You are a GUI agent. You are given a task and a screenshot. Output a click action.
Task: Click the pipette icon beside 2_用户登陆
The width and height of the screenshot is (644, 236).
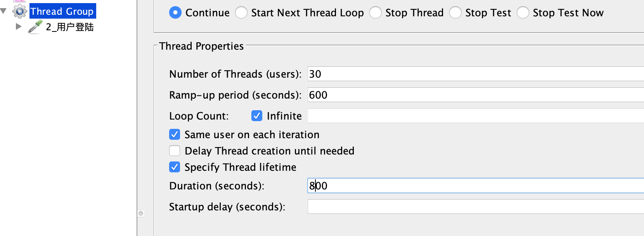coord(35,27)
